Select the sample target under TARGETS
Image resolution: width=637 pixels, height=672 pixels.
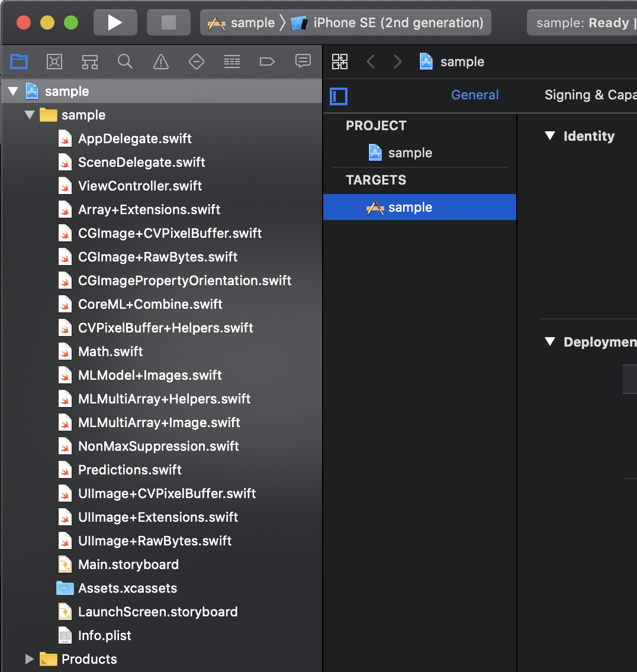point(420,207)
